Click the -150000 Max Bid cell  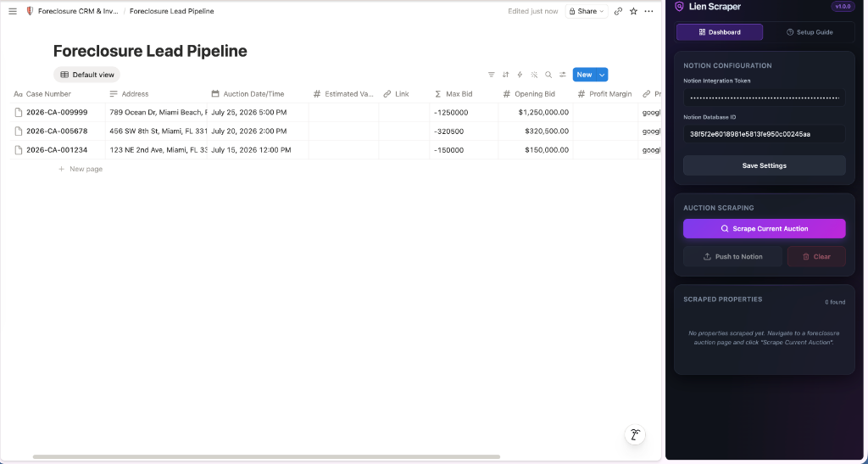click(464, 150)
